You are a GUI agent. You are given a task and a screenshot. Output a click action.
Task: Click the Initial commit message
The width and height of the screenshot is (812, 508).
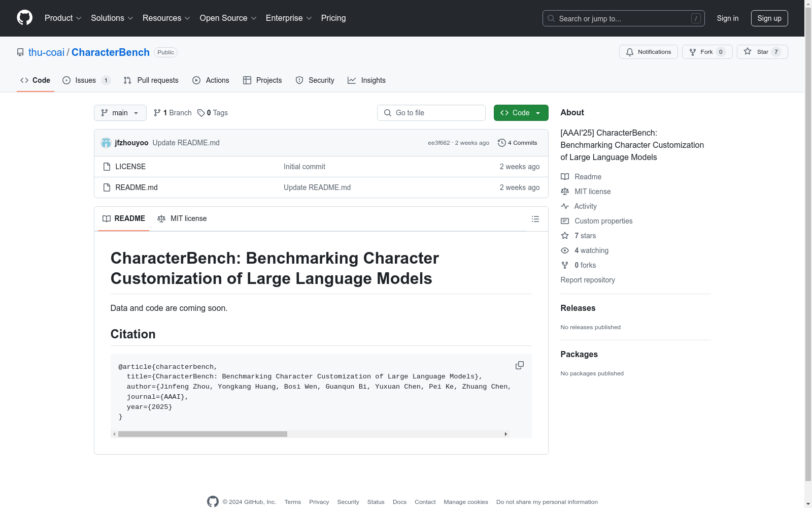click(304, 167)
